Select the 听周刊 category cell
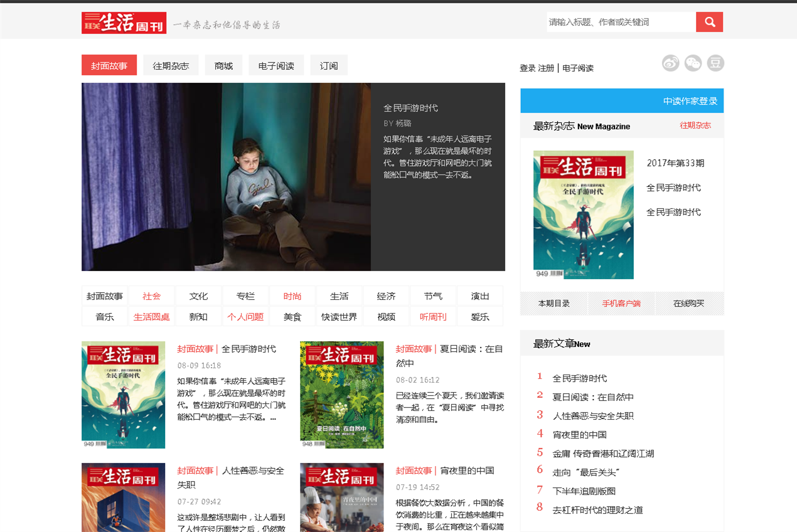The height and width of the screenshot is (532, 797). click(433, 317)
